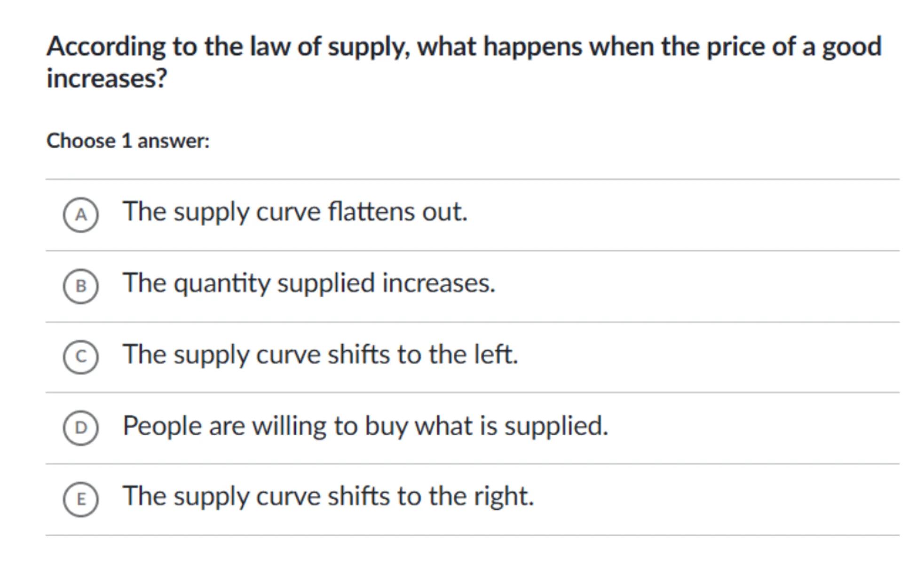Select the circled A radio button
The image size is (924, 580).
click(x=81, y=215)
